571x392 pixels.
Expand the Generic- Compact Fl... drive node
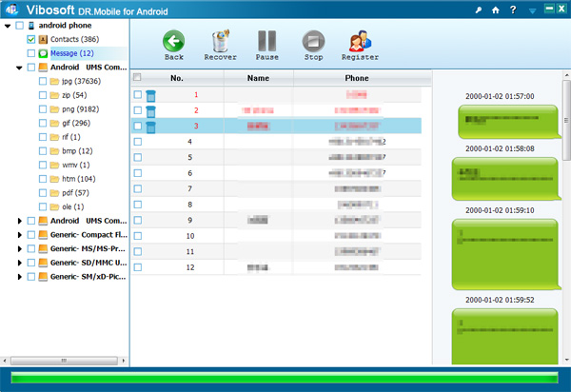click(20, 235)
